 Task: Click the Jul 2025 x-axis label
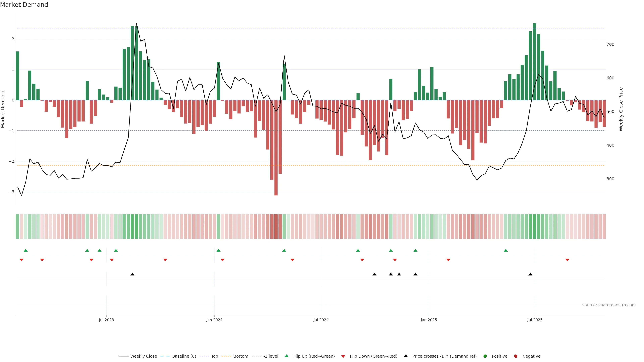[535, 320]
